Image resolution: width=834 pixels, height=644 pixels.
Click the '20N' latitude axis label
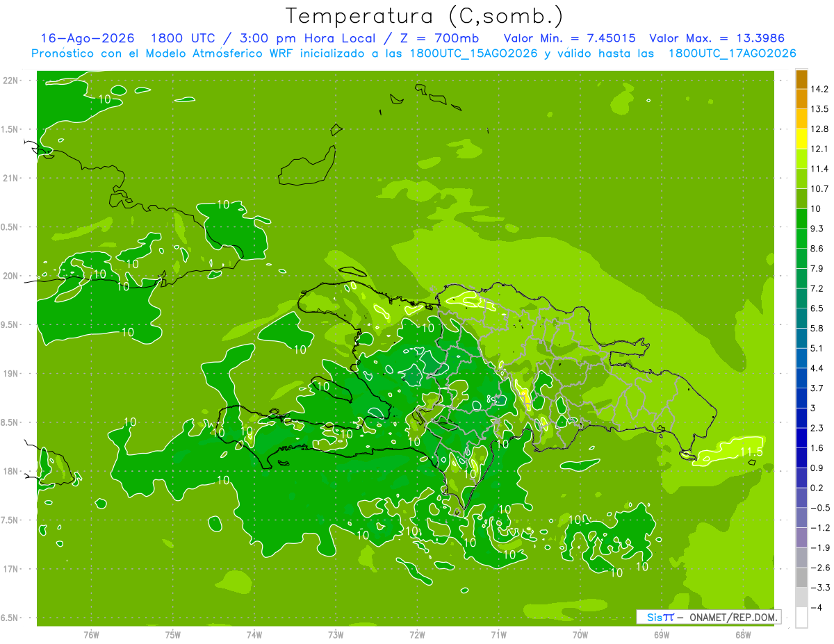coord(12,276)
